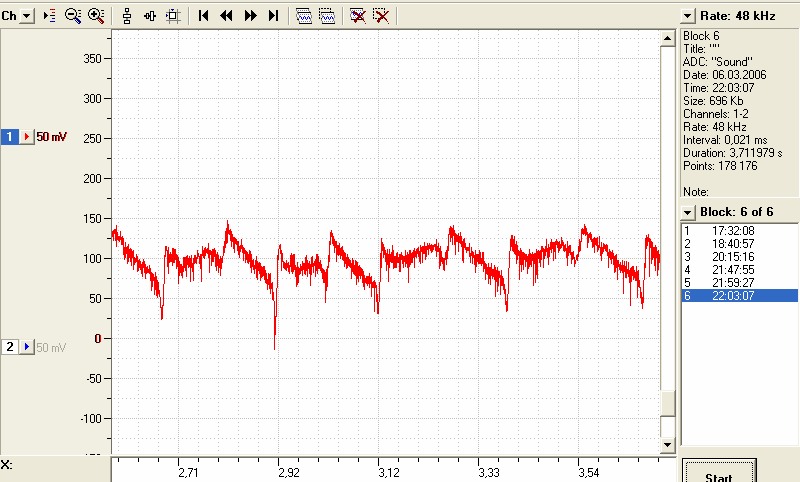Jump to the last block
The image size is (800, 482).
(273, 16)
